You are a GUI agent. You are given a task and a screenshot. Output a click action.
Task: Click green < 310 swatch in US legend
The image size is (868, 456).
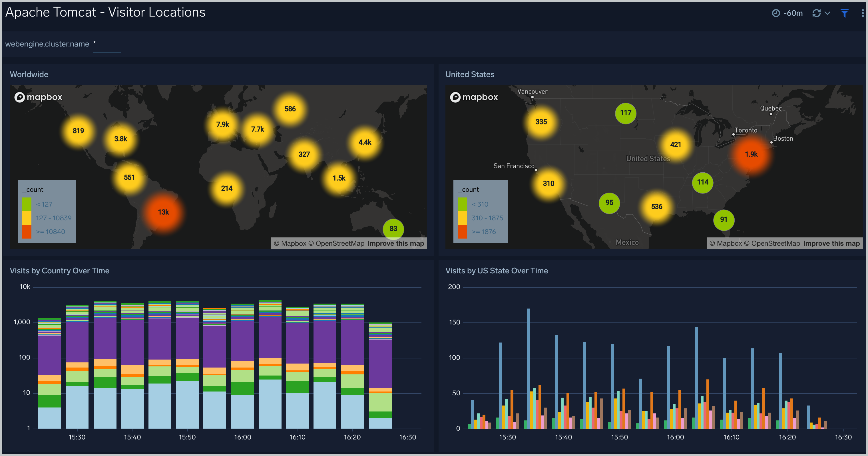[463, 204]
